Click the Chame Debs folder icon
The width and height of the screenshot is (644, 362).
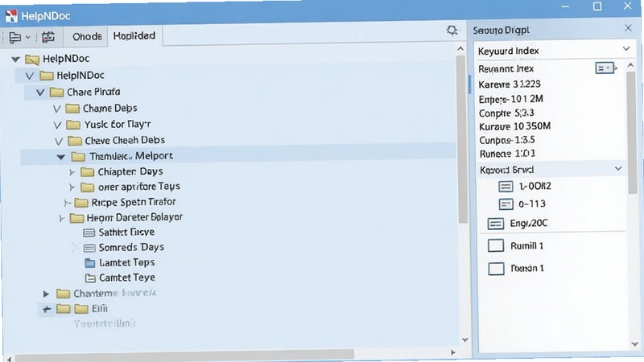coord(72,109)
